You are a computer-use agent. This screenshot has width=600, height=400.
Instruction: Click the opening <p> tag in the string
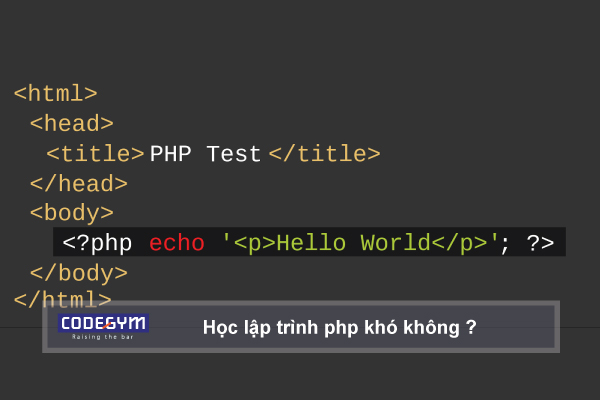click(x=253, y=243)
